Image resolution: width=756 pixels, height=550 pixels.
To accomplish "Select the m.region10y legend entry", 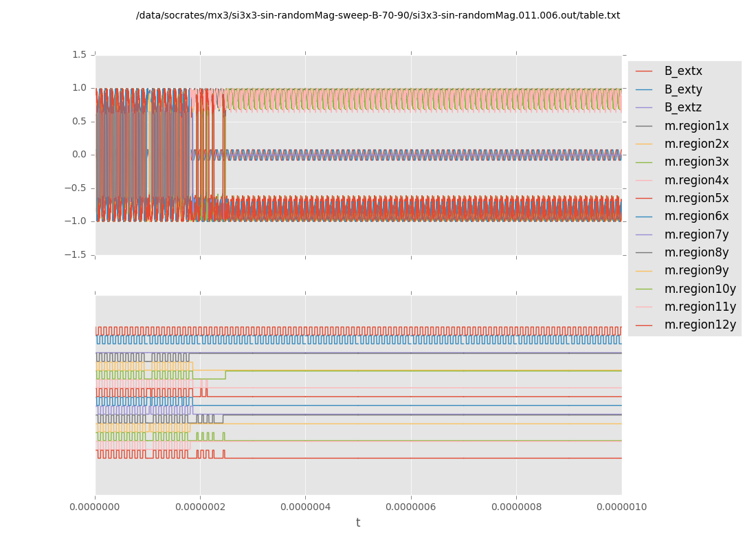I will [700, 289].
